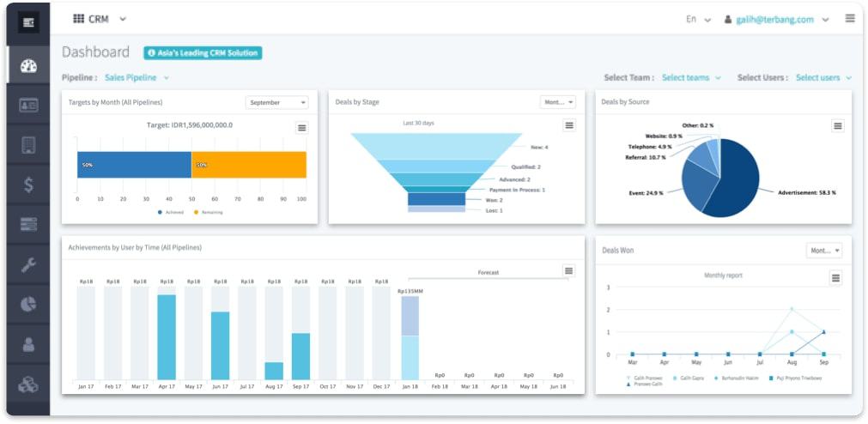Viewport: 868px width, 424px height.
Task: Open the Select users dropdown
Action: click(823, 77)
